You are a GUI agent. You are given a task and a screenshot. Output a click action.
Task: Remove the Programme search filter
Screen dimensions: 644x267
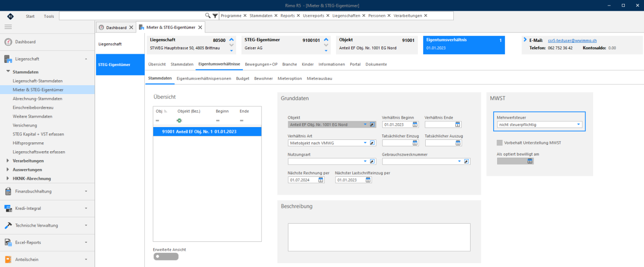pyautogui.click(x=245, y=16)
